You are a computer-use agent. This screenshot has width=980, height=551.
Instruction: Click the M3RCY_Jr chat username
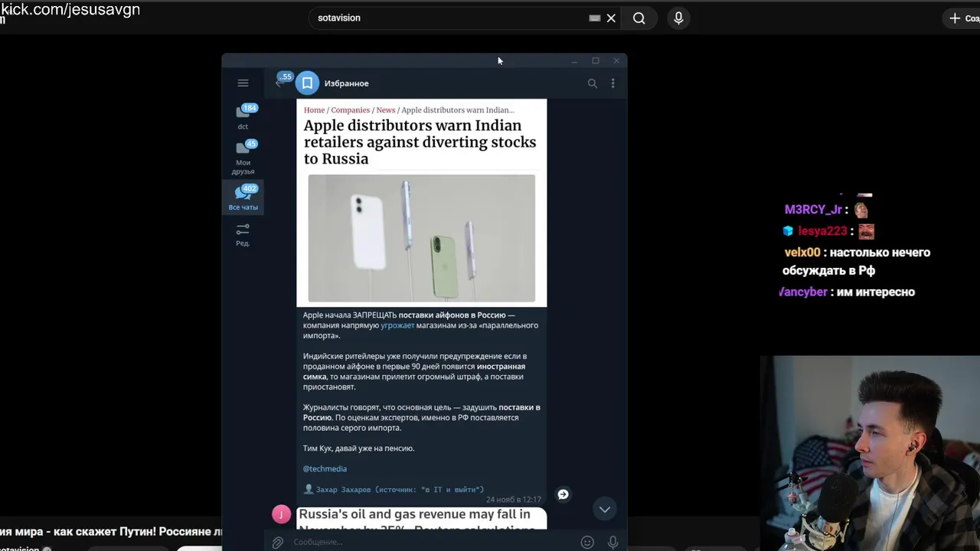pyautogui.click(x=813, y=210)
